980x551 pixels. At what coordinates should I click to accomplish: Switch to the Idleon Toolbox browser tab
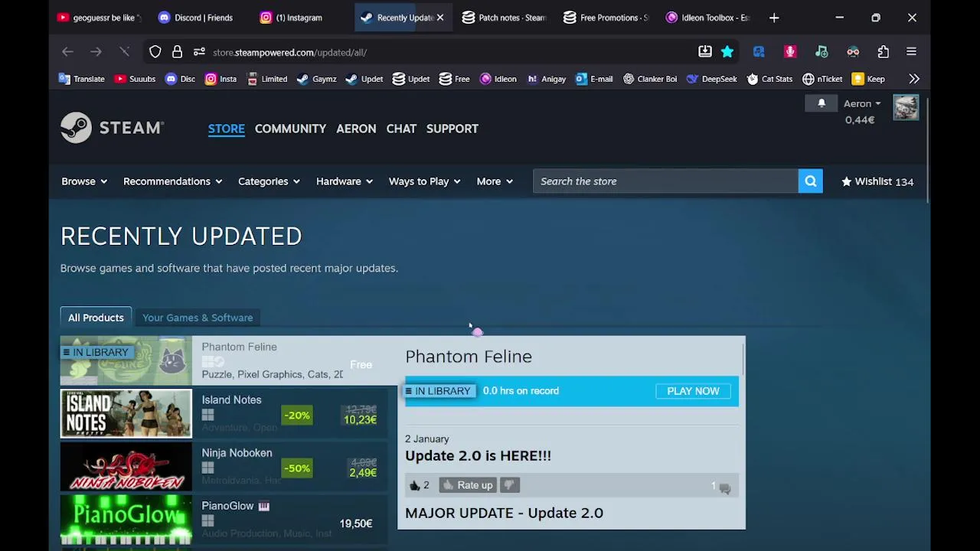click(708, 18)
